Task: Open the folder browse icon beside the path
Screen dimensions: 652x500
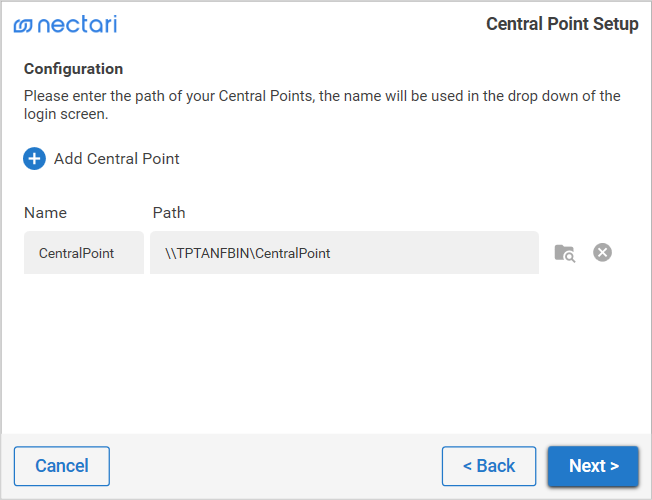Action: coord(565,253)
